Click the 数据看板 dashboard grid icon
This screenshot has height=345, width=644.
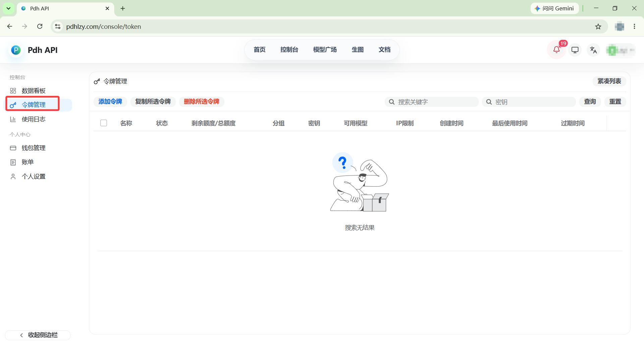(x=13, y=91)
